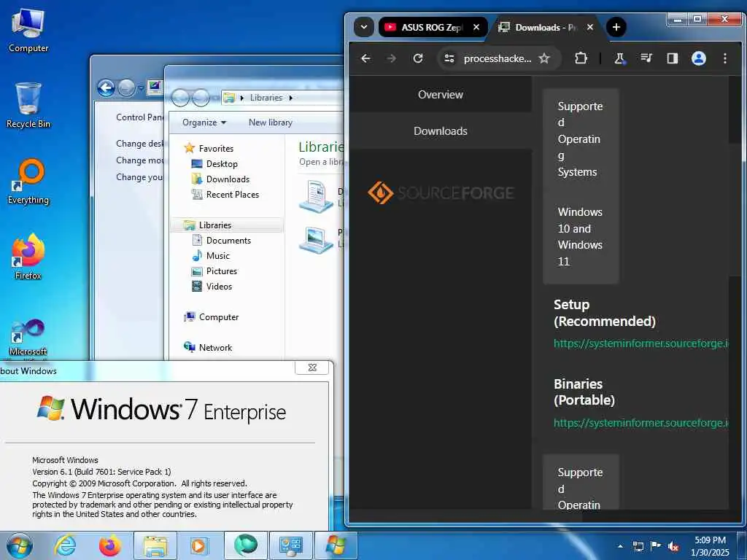Open the Organize dropdown menu
The image size is (747, 560).
(x=204, y=122)
